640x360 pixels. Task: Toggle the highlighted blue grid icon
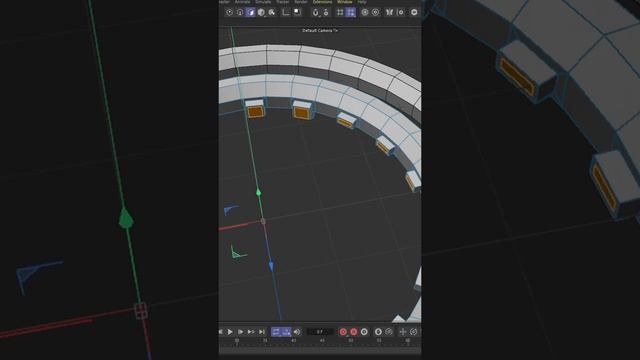click(351, 12)
